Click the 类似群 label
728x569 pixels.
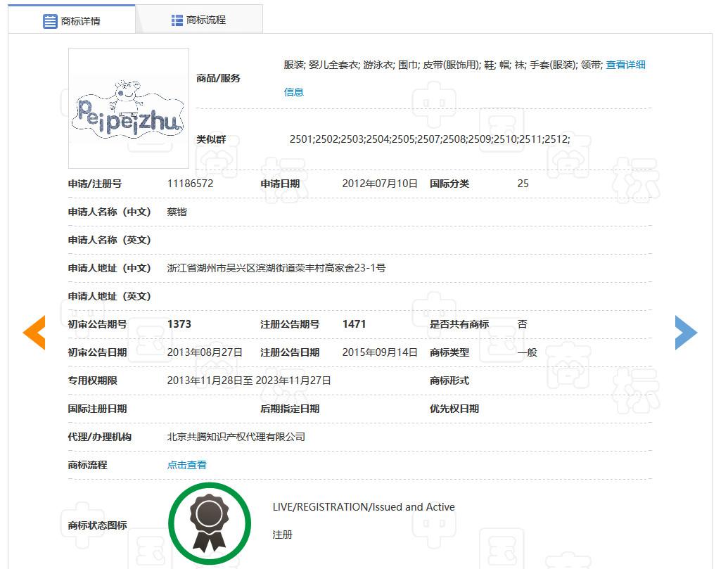coord(211,139)
